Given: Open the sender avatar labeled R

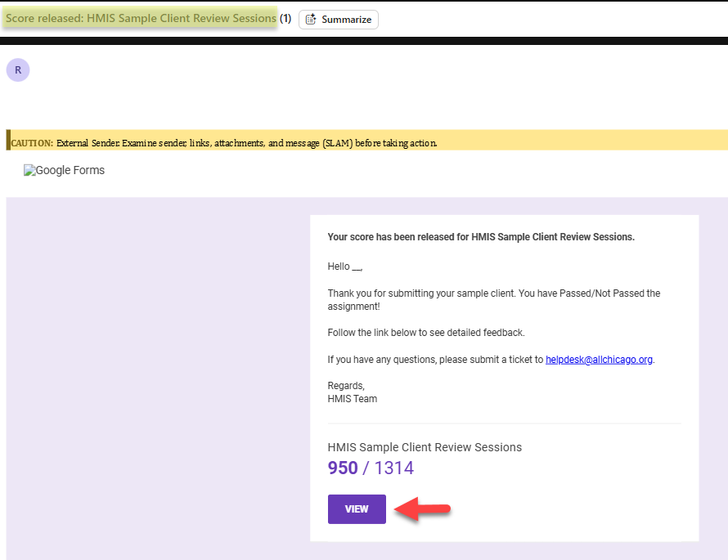Looking at the screenshot, I should (18, 70).
